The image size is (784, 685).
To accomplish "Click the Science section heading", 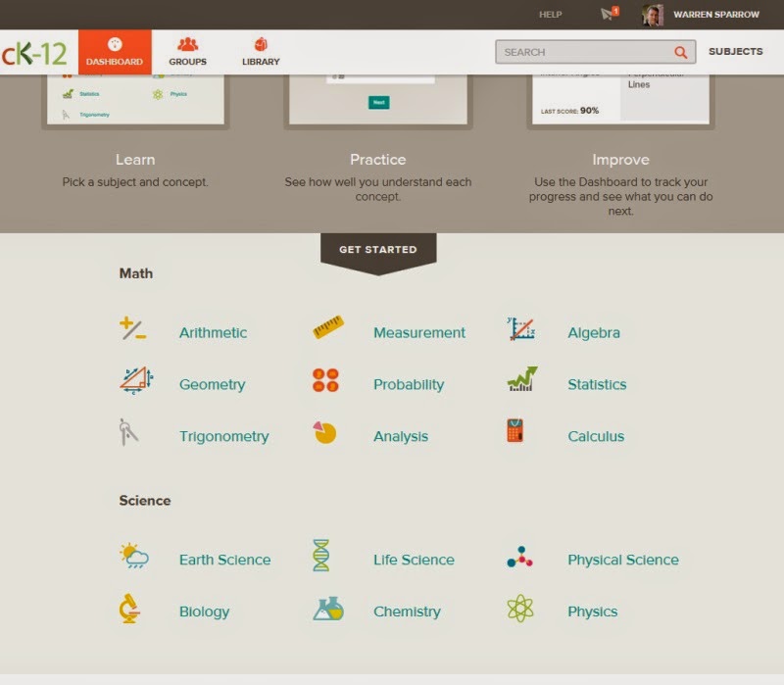I will click(145, 501).
